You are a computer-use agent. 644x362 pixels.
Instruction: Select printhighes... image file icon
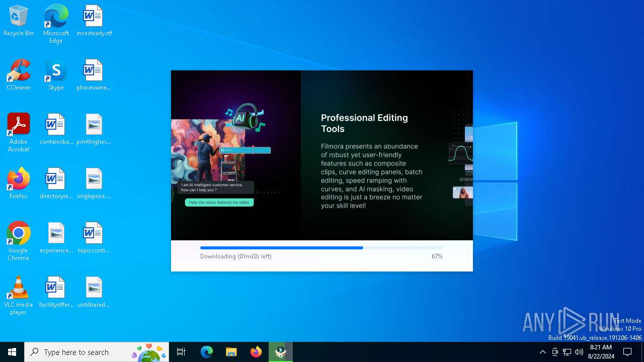(x=94, y=130)
